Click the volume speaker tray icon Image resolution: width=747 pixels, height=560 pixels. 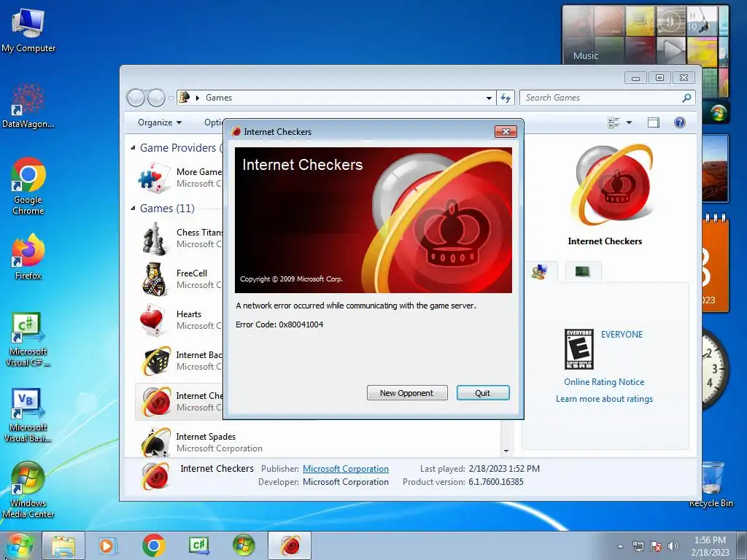673,546
